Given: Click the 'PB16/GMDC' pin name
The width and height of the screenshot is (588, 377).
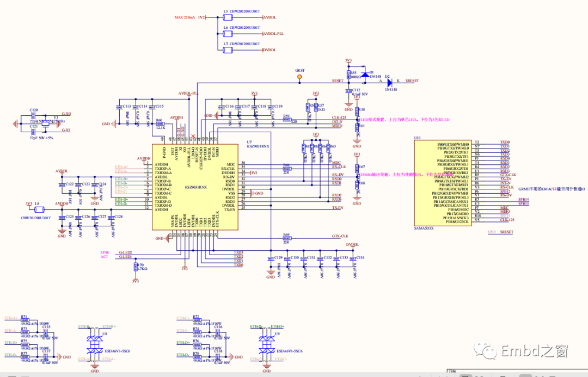Looking at the screenshot, I should pyautogui.click(x=458, y=210).
